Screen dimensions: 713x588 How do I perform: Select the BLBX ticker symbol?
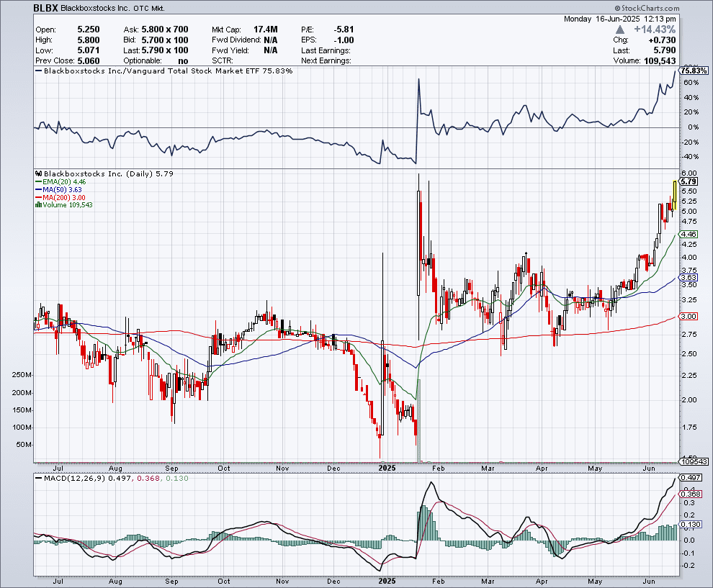coord(46,8)
